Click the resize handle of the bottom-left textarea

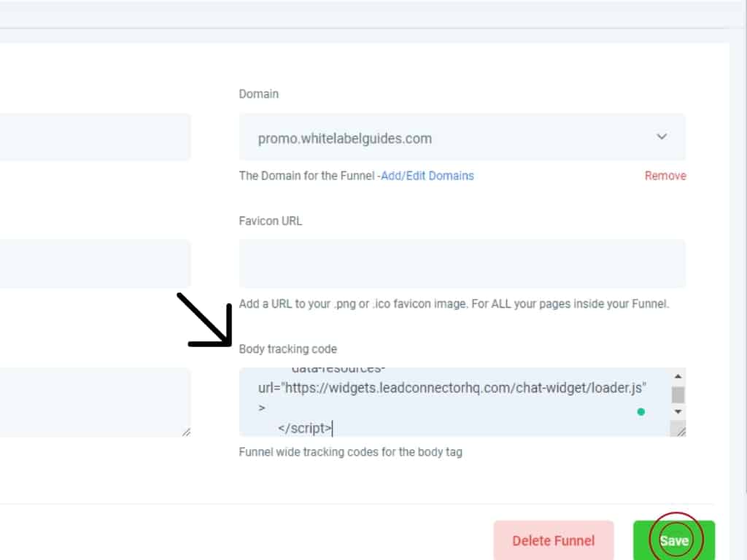click(186, 432)
